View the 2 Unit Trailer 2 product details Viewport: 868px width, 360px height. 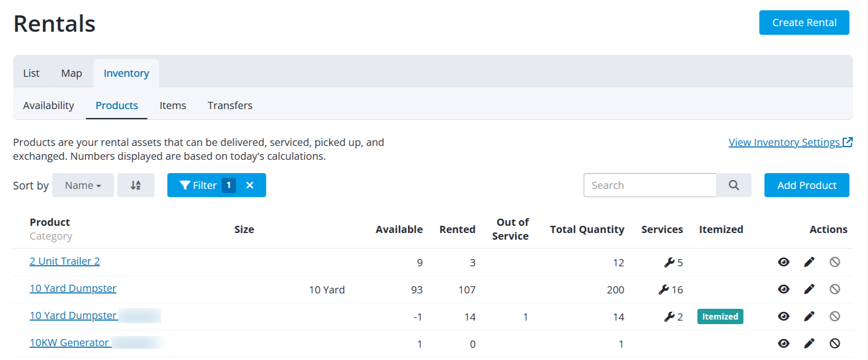point(784,262)
